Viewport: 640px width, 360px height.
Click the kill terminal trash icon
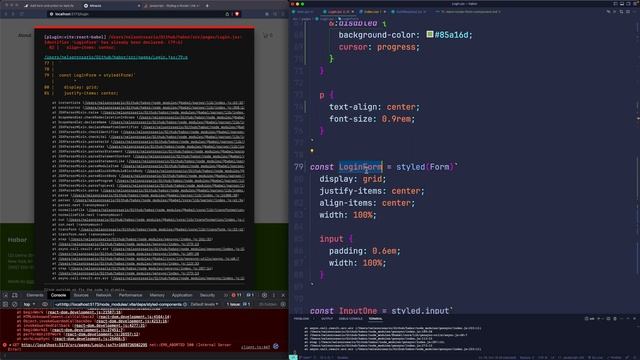(x=615, y=319)
